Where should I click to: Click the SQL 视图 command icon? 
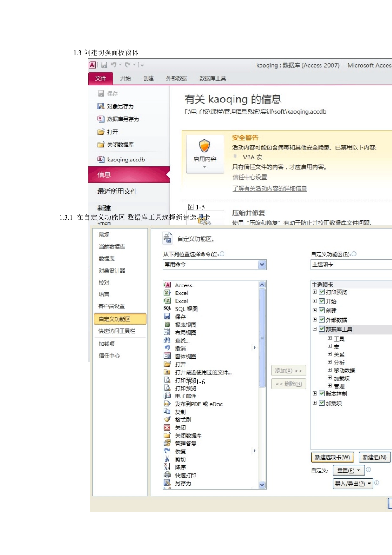[x=167, y=308]
